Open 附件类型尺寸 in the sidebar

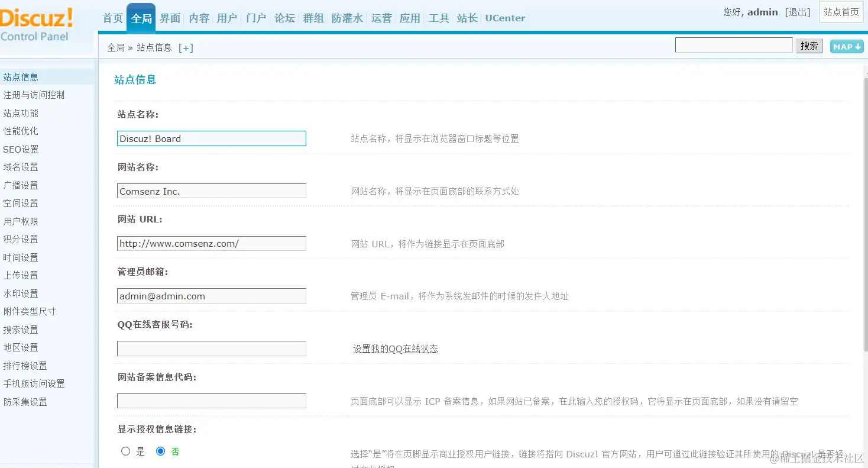pos(30,312)
